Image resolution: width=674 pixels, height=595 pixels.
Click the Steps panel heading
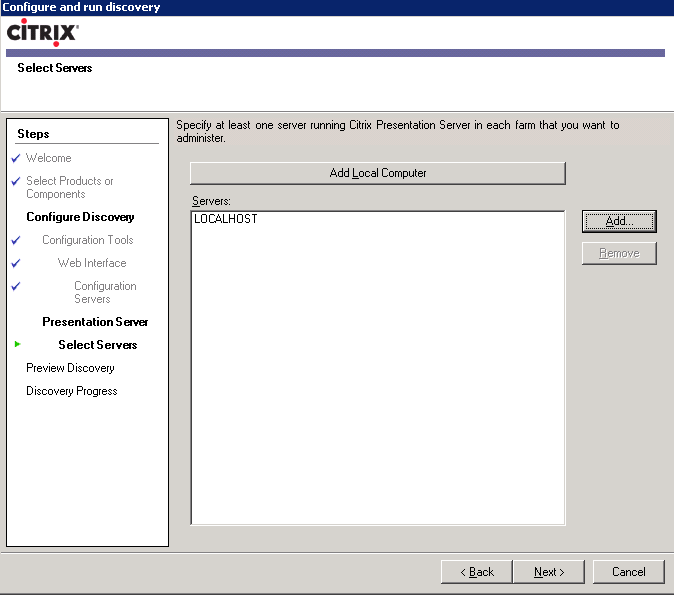tap(33, 134)
